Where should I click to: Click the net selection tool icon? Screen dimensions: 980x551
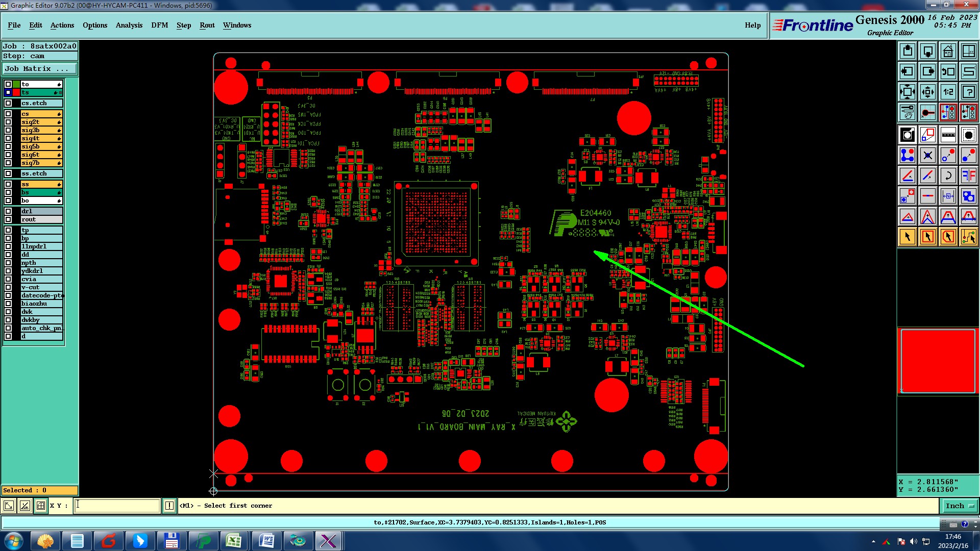(x=968, y=237)
